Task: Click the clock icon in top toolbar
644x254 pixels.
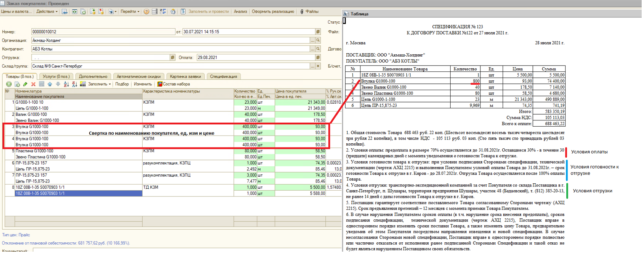Action: (x=173, y=12)
